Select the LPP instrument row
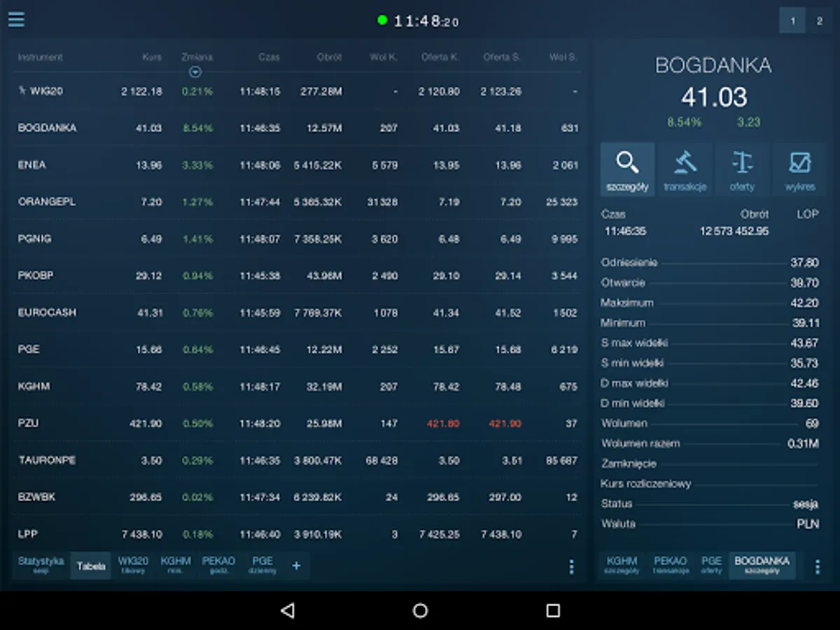This screenshot has width=840, height=630. [x=297, y=533]
